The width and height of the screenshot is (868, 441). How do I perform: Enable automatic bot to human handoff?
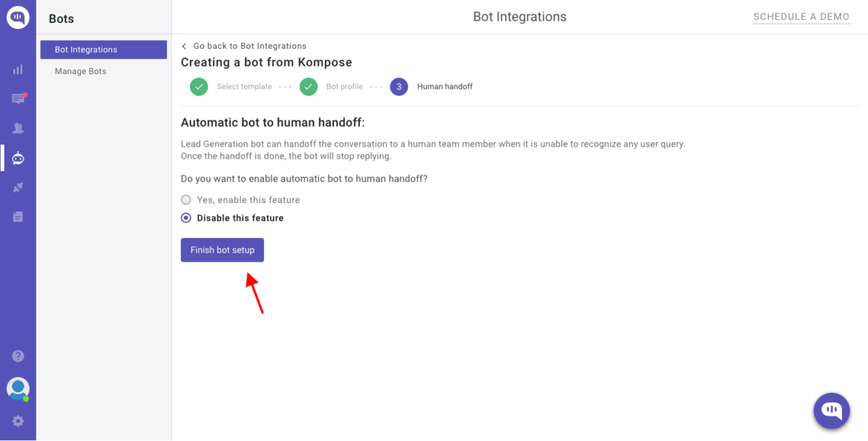(x=185, y=199)
